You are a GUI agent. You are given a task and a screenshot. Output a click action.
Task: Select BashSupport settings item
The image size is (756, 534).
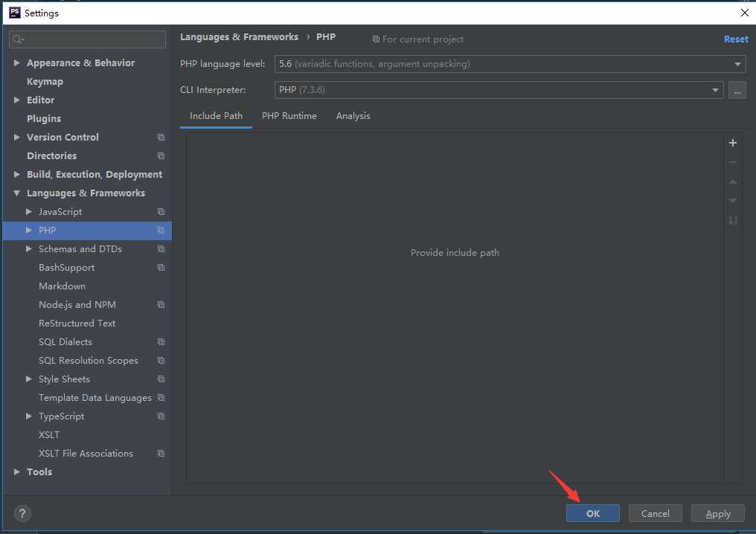click(66, 268)
